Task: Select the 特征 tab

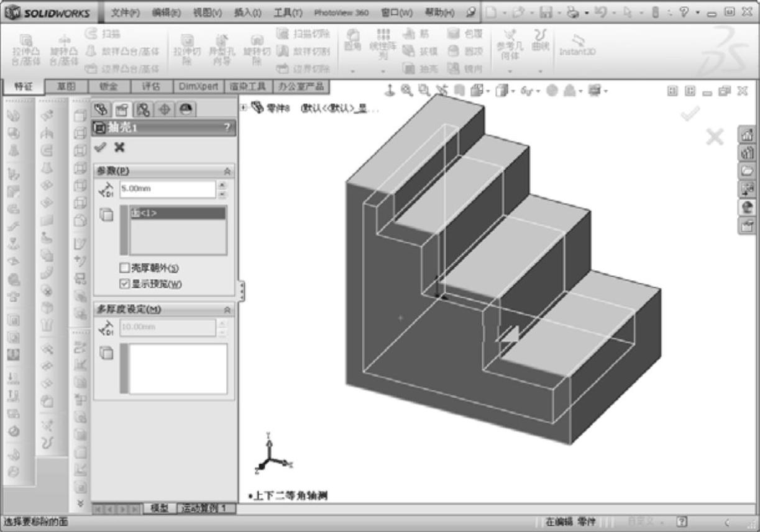Action: [x=23, y=86]
